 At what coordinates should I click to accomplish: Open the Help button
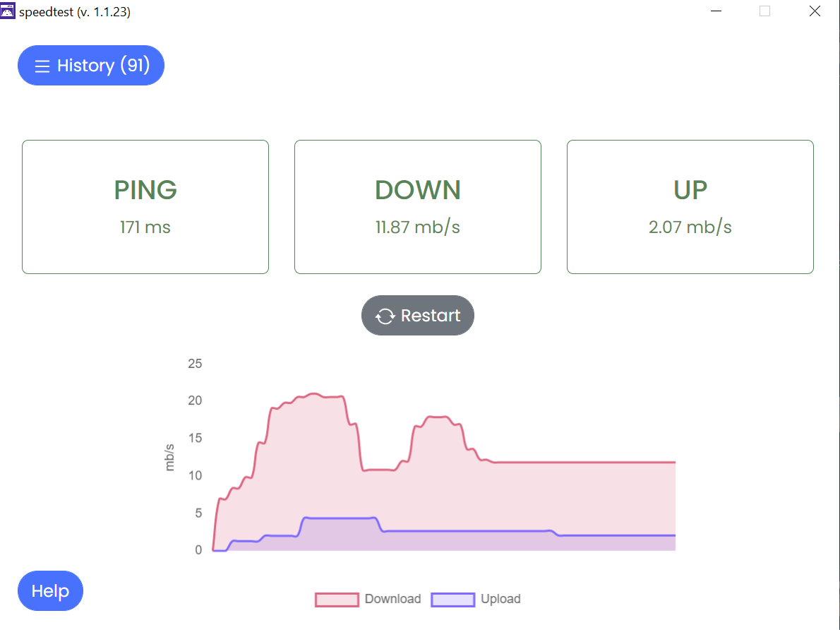point(50,590)
